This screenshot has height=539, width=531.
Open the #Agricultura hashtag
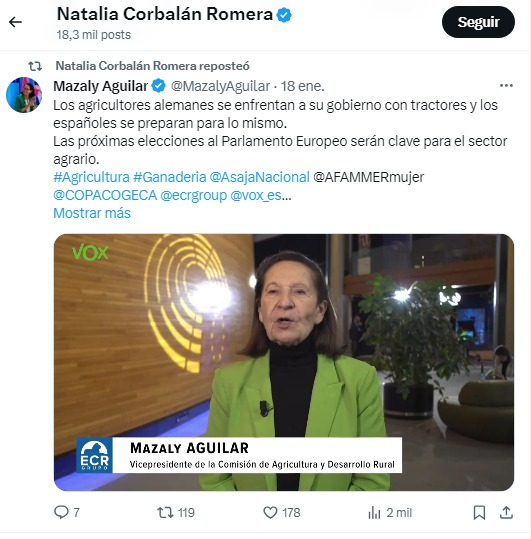91,177
